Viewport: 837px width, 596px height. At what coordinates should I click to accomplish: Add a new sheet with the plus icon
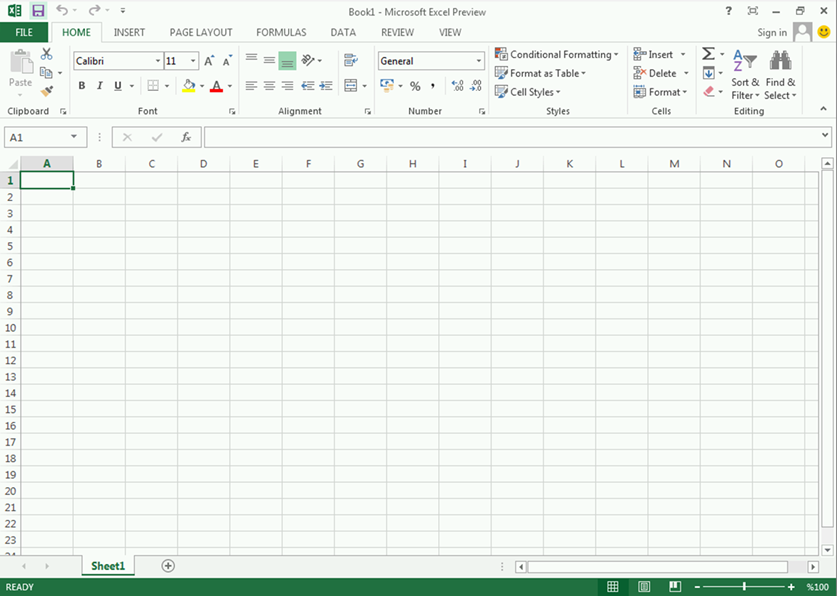(x=168, y=566)
